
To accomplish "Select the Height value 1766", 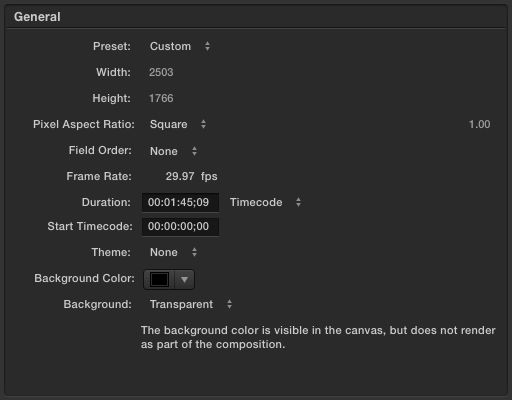I will pyautogui.click(x=161, y=98).
